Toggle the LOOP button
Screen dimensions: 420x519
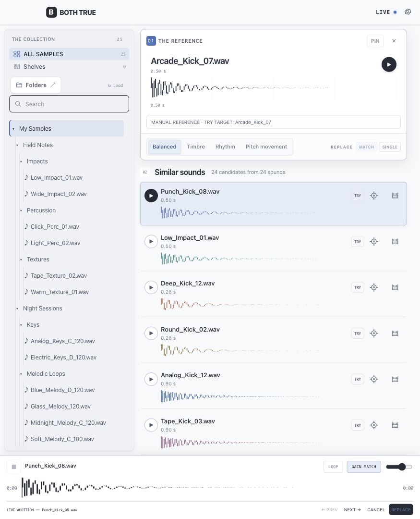(333, 467)
